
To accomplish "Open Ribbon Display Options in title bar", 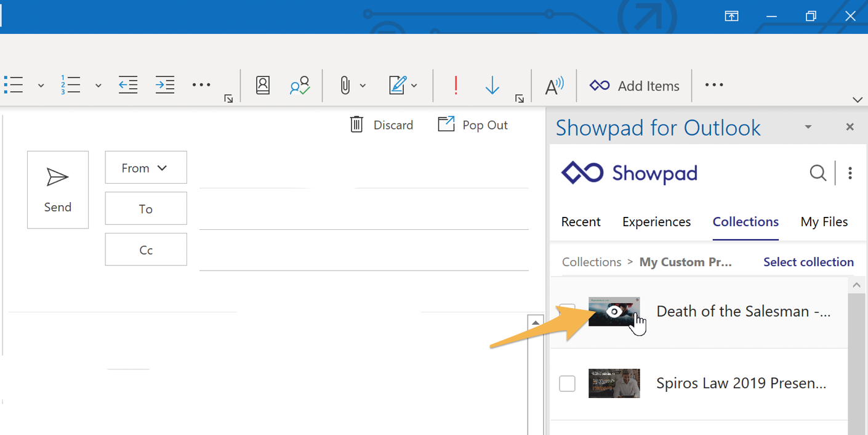I will point(731,17).
